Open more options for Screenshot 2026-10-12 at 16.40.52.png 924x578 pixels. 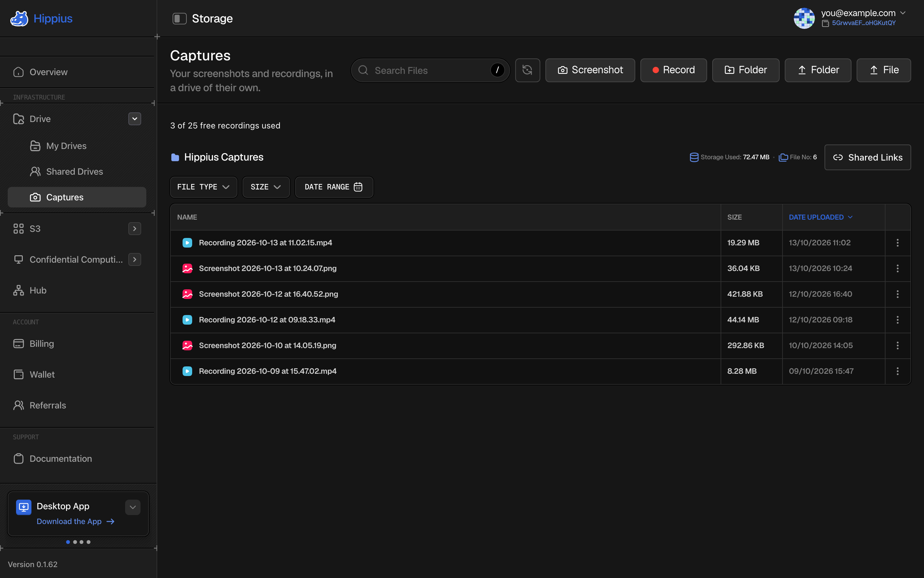898,294
